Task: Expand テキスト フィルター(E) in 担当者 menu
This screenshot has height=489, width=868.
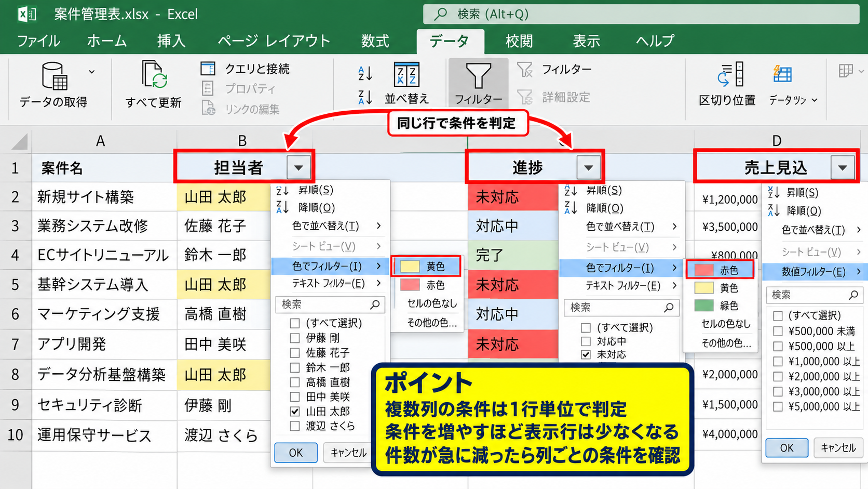Action: tap(330, 283)
